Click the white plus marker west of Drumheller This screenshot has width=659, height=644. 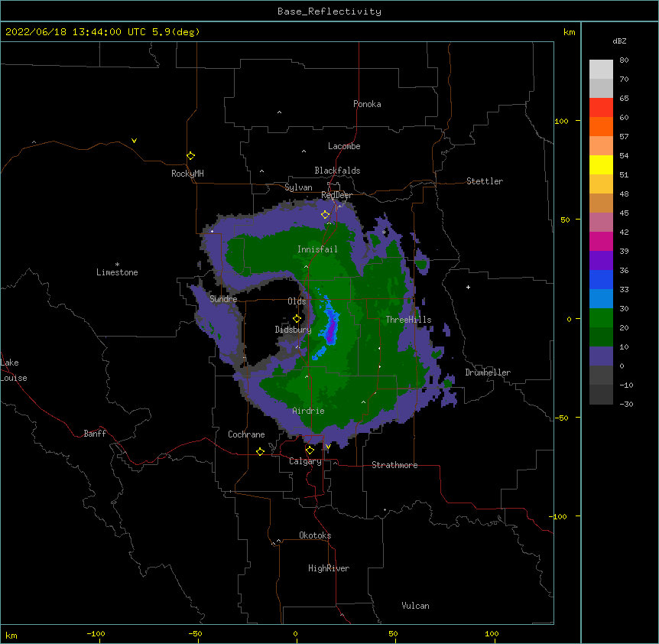point(468,287)
